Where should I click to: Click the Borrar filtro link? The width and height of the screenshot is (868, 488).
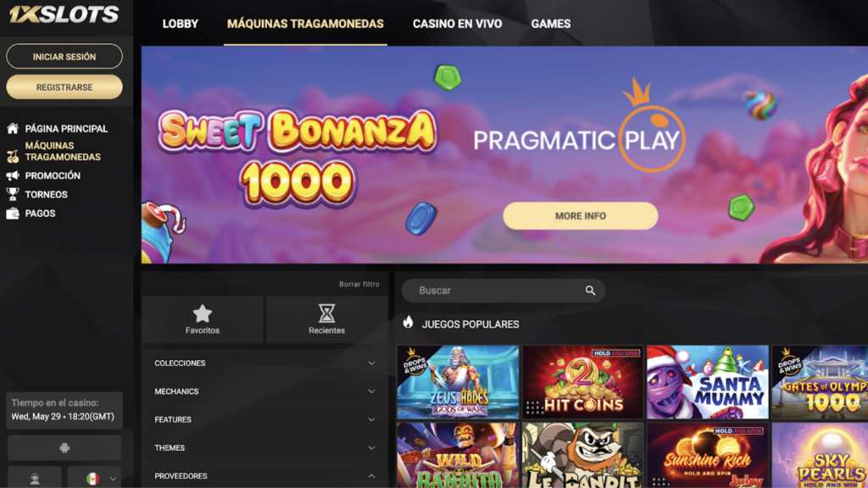coord(359,284)
